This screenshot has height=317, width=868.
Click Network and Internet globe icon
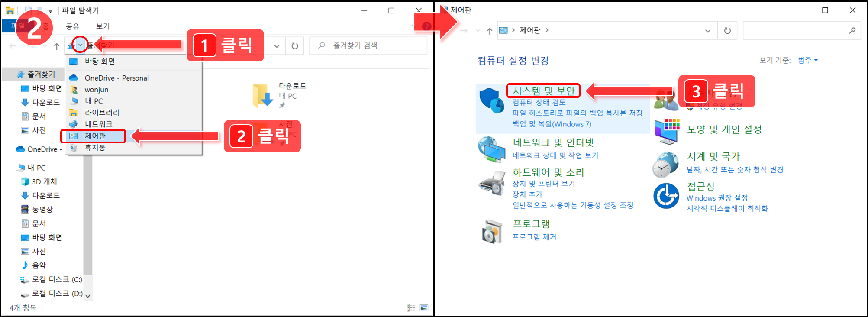tap(492, 149)
